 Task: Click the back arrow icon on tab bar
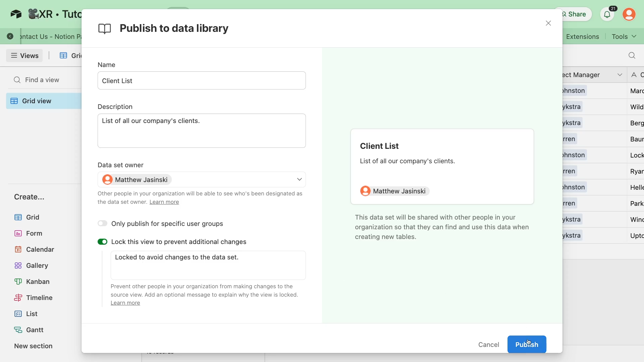(10, 37)
